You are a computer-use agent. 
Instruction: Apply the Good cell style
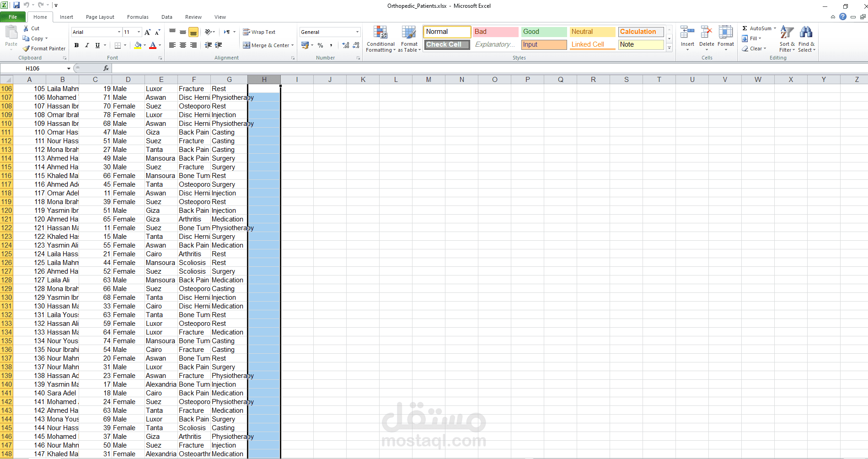tap(544, 32)
